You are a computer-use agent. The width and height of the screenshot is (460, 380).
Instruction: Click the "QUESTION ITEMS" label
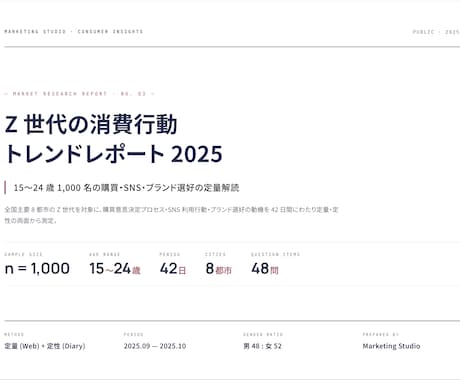coord(275,254)
